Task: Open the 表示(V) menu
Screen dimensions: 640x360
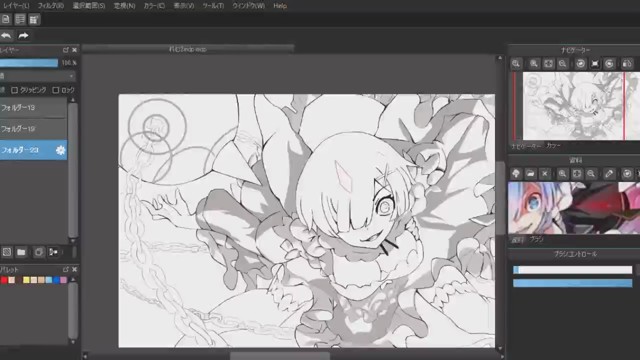Action: pyautogui.click(x=184, y=6)
